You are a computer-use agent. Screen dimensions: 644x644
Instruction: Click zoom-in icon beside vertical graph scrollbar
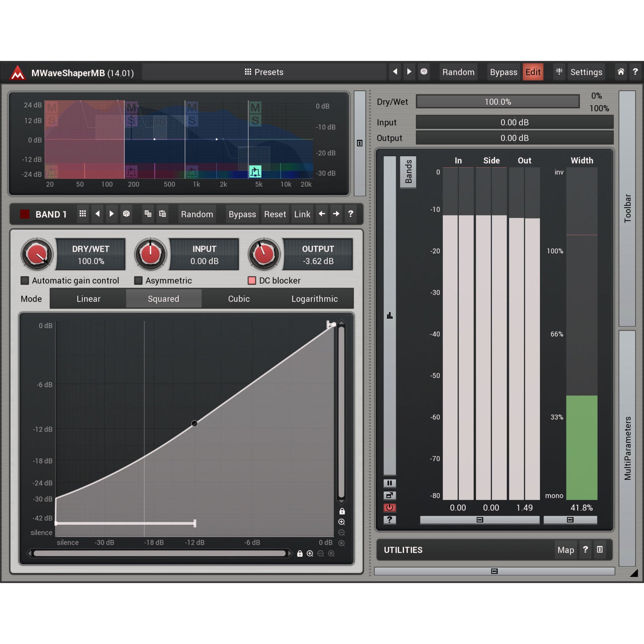point(342,522)
